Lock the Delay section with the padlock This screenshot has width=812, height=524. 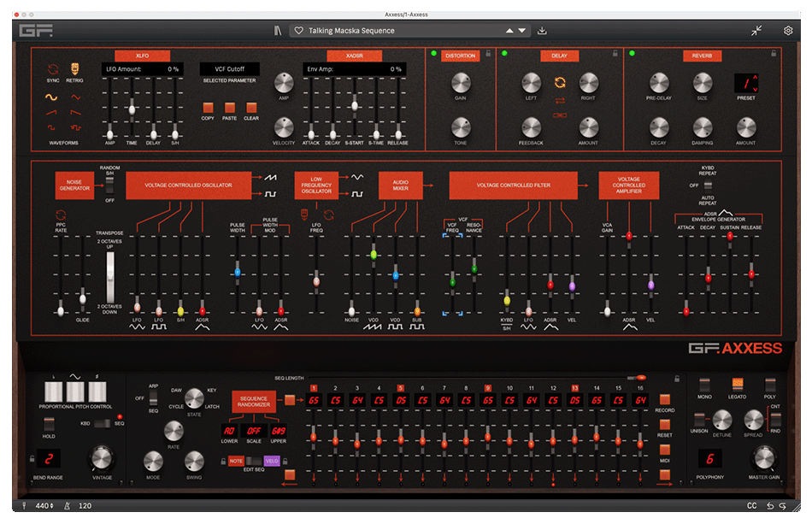click(x=615, y=53)
